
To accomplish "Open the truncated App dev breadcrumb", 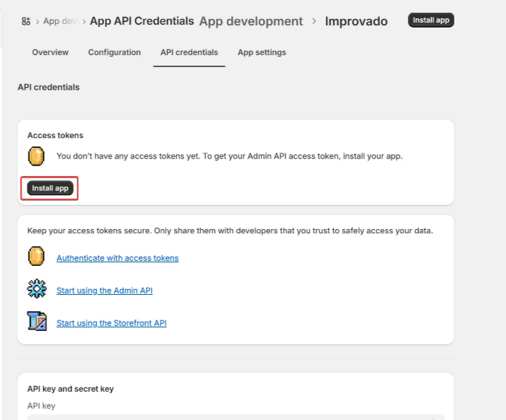I will pos(60,21).
